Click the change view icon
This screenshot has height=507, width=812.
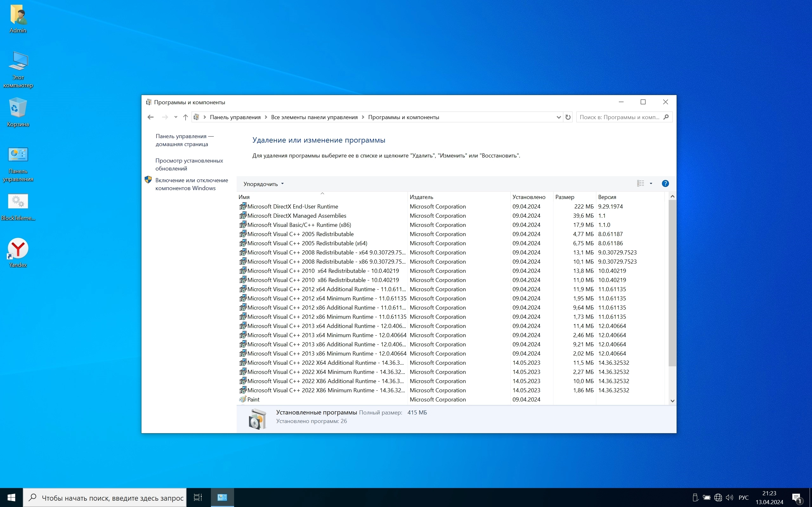[x=640, y=183]
